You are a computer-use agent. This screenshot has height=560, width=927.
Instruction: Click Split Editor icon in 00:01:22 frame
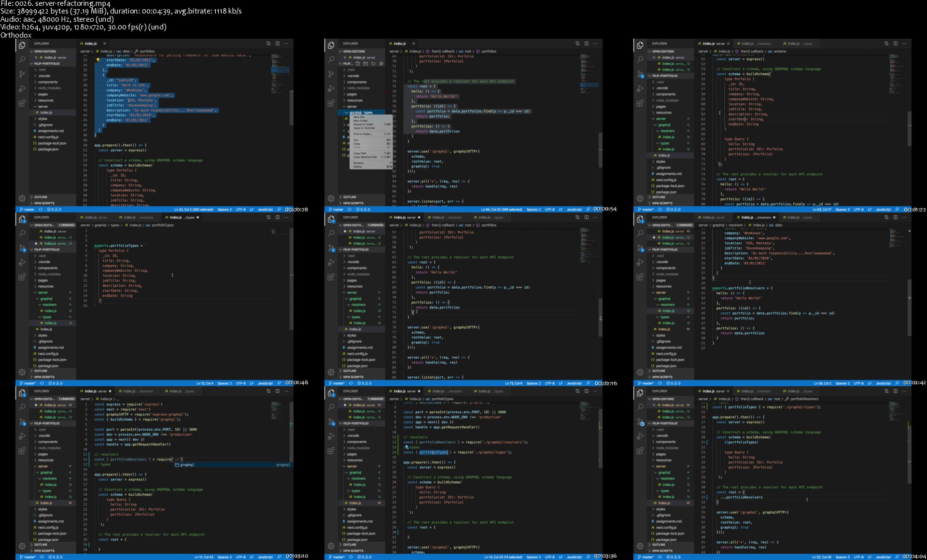coord(896,43)
